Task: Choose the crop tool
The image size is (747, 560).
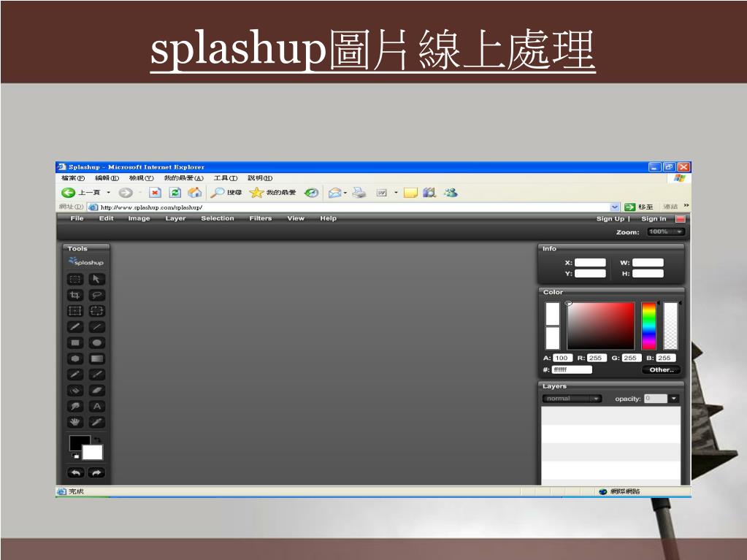Action: coord(75,295)
